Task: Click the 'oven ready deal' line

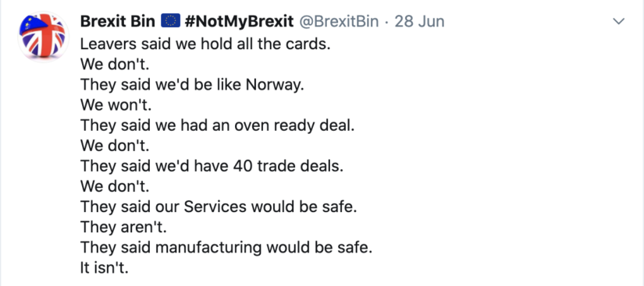Action: pos(217,125)
